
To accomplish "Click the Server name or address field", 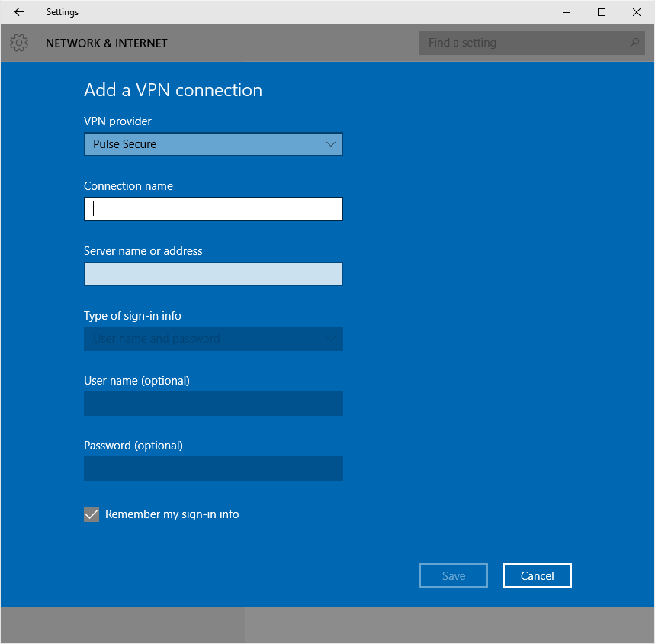I will pos(213,274).
